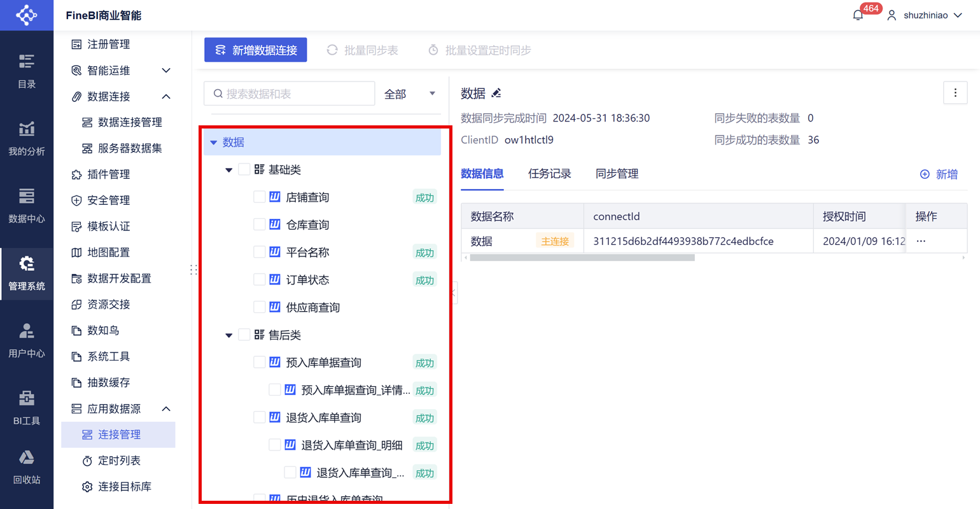Image resolution: width=980 pixels, height=509 pixels.
Task: Click the user avatar icon
Action: (x=892, y=15)
